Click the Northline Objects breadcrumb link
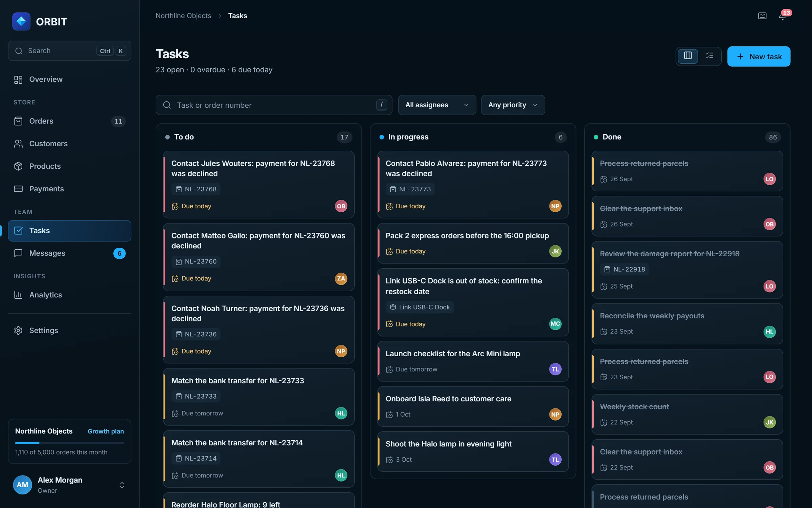Image resolution: width=812 pixels, height=508 pixels. click(x=183, y=16)
